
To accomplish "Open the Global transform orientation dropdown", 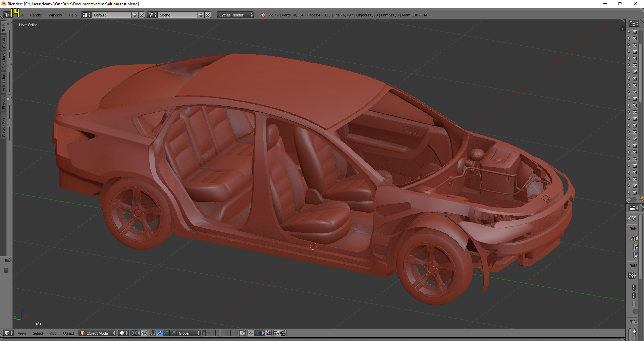I will tap(189, 333).
